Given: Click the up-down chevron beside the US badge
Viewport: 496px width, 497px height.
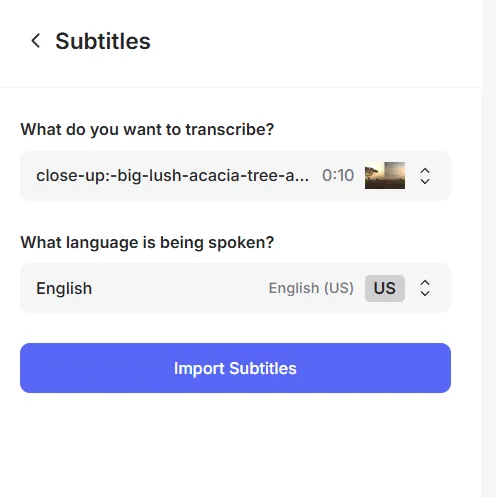Looking at the screenshot, I should [425, 288].
